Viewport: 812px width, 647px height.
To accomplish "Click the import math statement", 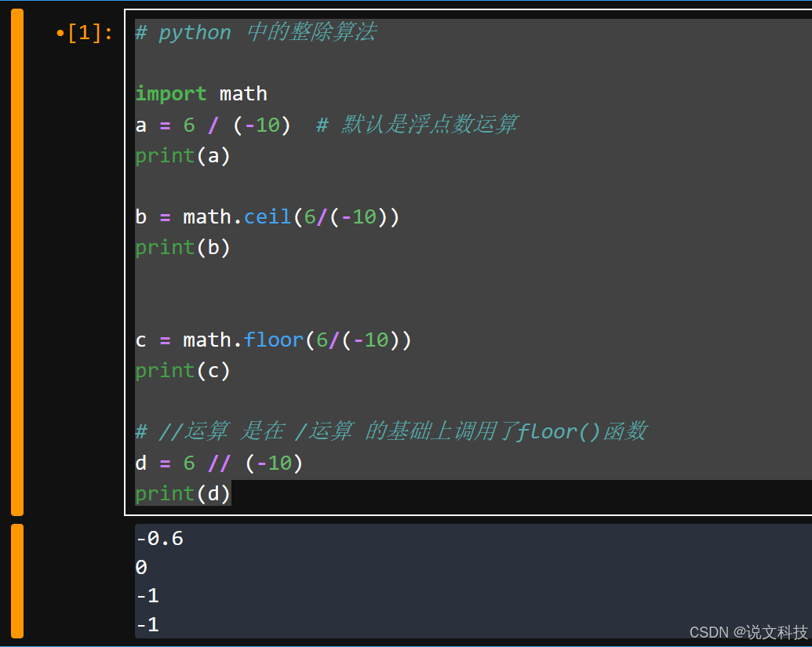I will click(x=201, y=93).
